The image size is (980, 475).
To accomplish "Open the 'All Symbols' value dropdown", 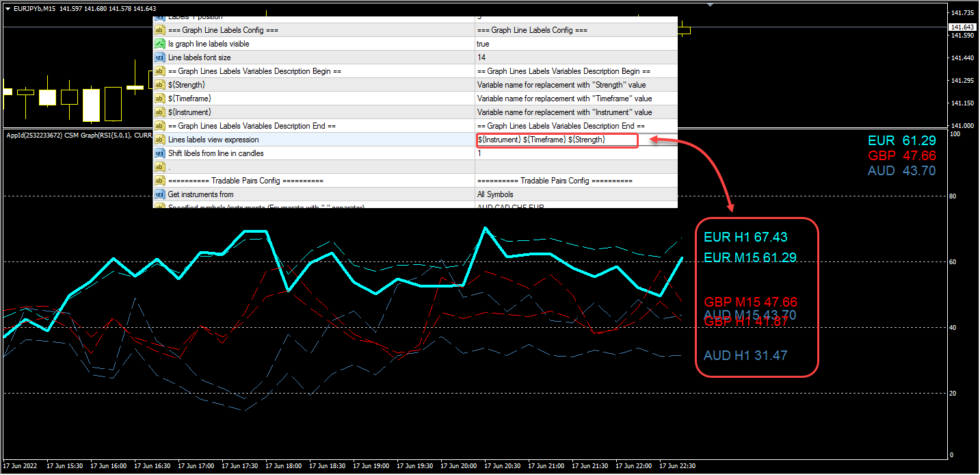I will coord(576,194).
